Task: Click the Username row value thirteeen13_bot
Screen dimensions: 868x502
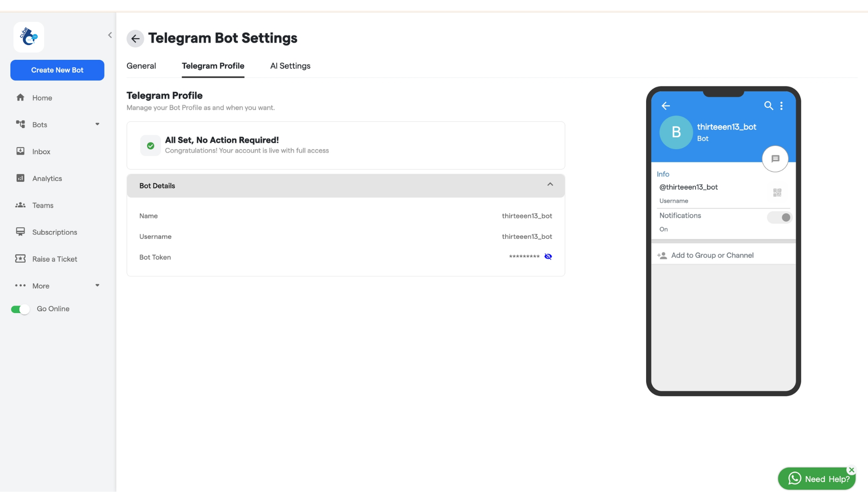Action: click(x=527, y=237)
